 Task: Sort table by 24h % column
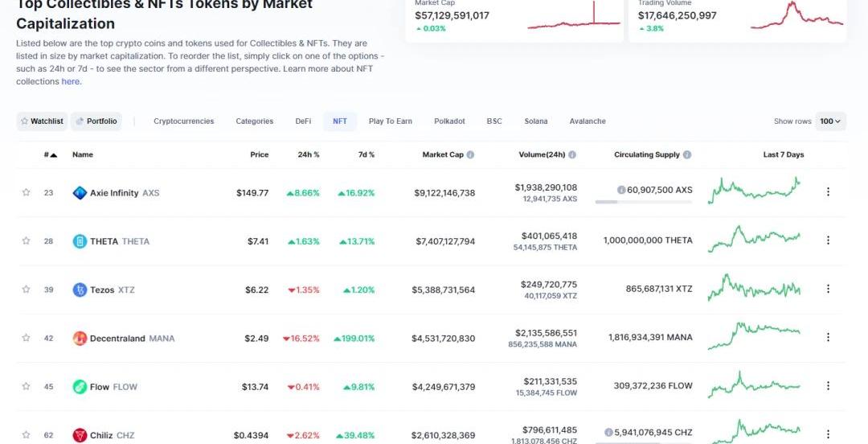click(309, 154)
